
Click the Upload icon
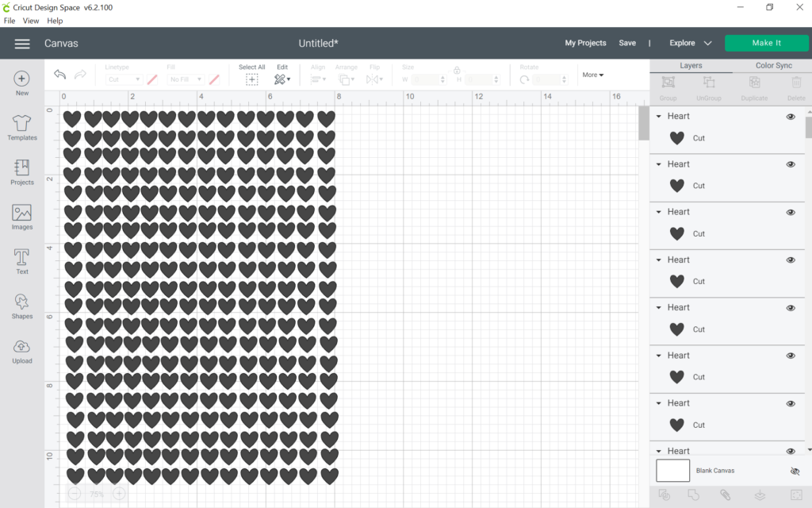pyautogui.click(x=22, y=347)
